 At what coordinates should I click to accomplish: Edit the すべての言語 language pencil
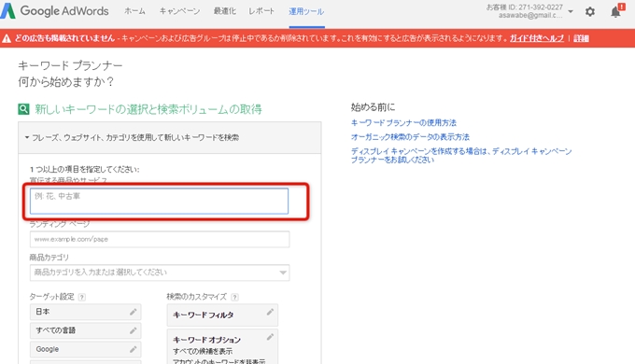pyautogui.click(x=133, y=330)
